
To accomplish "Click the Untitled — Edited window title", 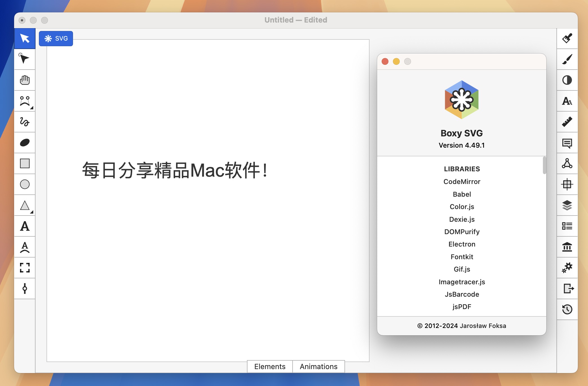I will coord(296,20).
